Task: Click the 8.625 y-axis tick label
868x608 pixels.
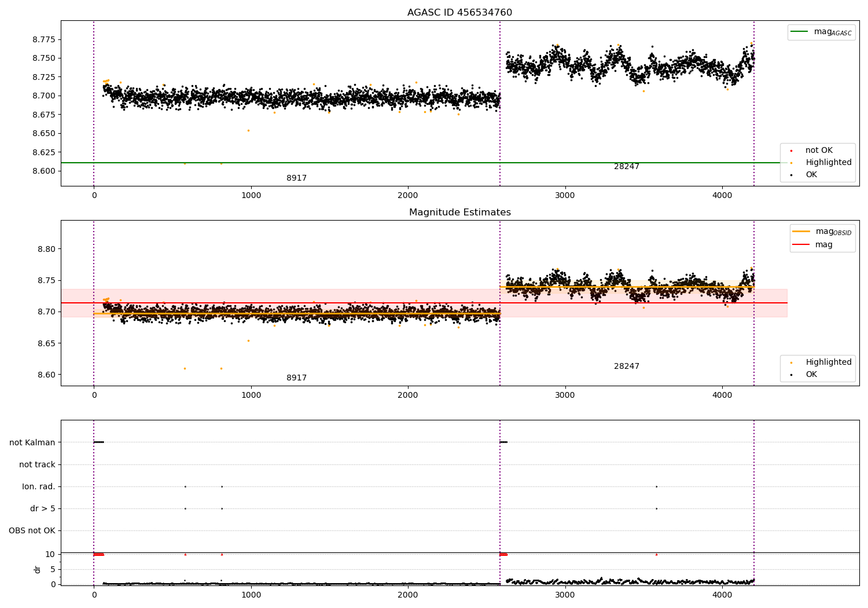Action: tap(43, 153)
